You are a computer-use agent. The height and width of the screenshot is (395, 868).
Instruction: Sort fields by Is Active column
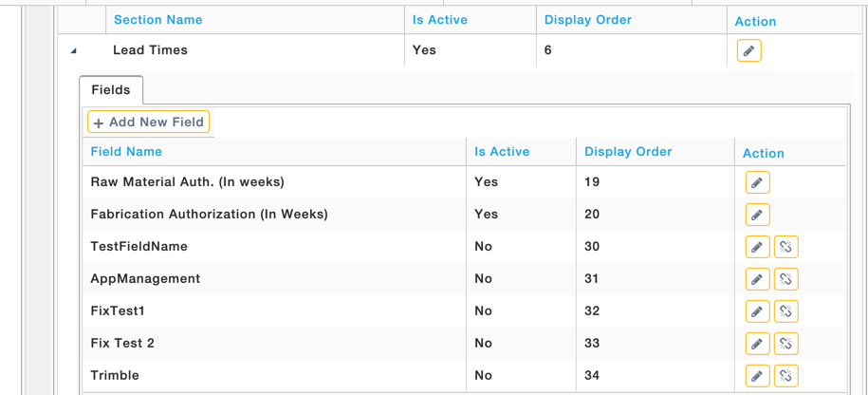502,151
